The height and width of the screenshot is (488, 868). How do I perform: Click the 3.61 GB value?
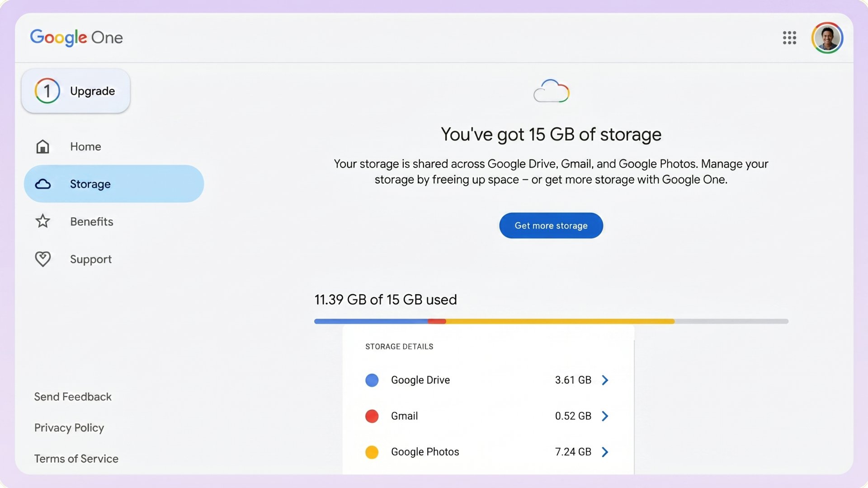[573, 380]
